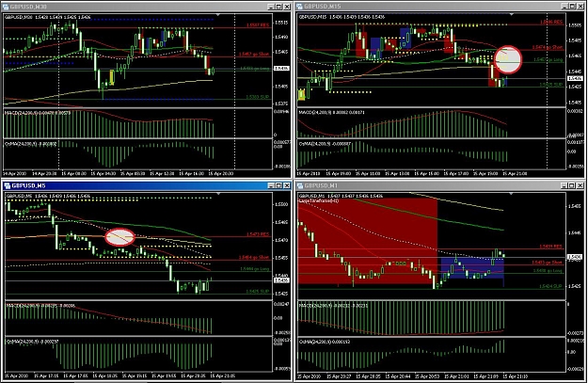Click the RES label in M1 chart
The width and height of the screenshot is (588, 383).
(x=551, y=247)
